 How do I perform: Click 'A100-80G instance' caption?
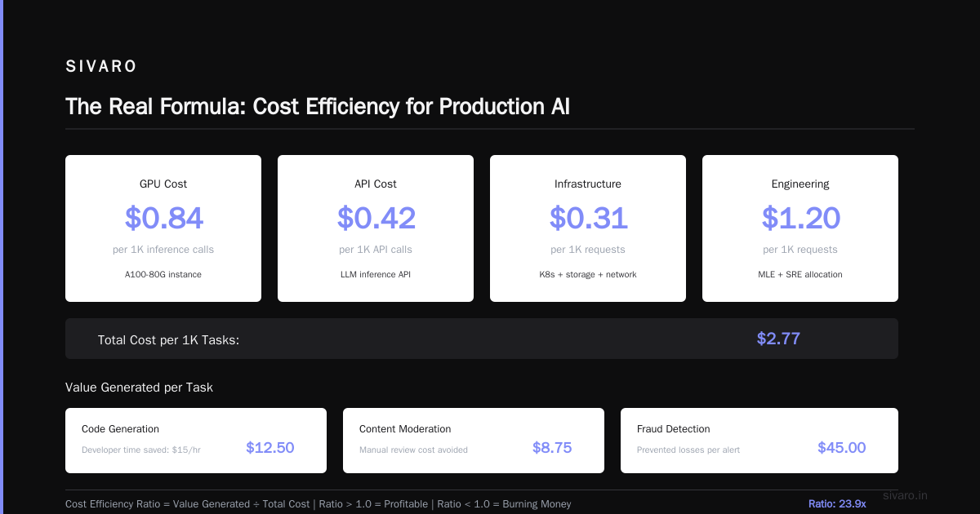tap(163, 275)
